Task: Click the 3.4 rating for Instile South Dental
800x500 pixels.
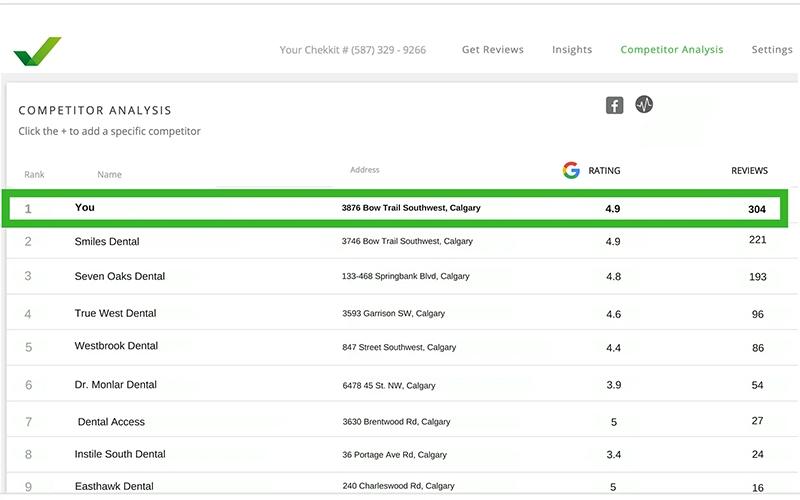Action: (614, 455)
